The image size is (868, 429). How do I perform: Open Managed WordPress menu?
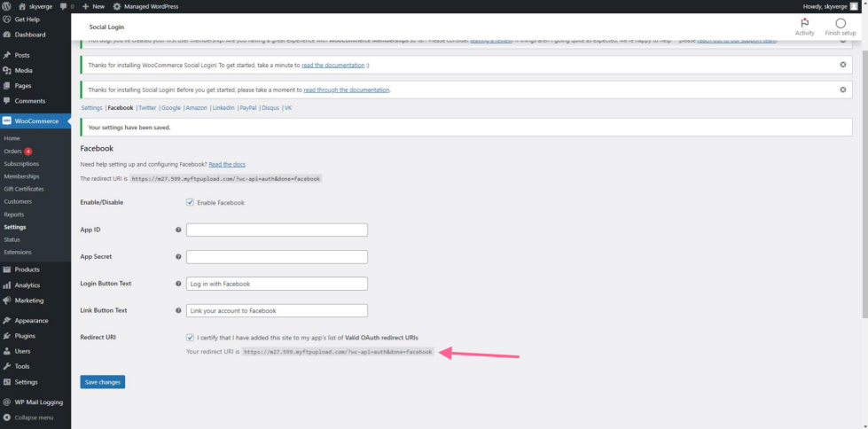[x=145, y=6]
